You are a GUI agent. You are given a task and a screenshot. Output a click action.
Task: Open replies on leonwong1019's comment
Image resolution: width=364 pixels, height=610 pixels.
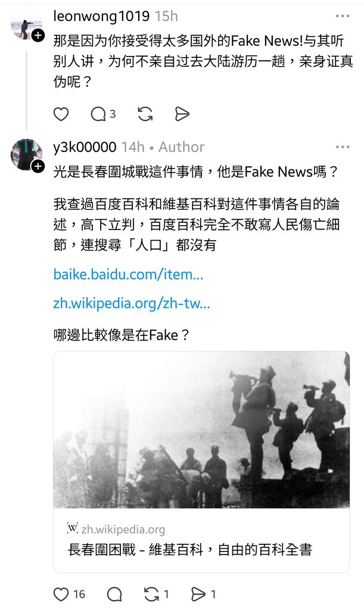coord(102,114)
